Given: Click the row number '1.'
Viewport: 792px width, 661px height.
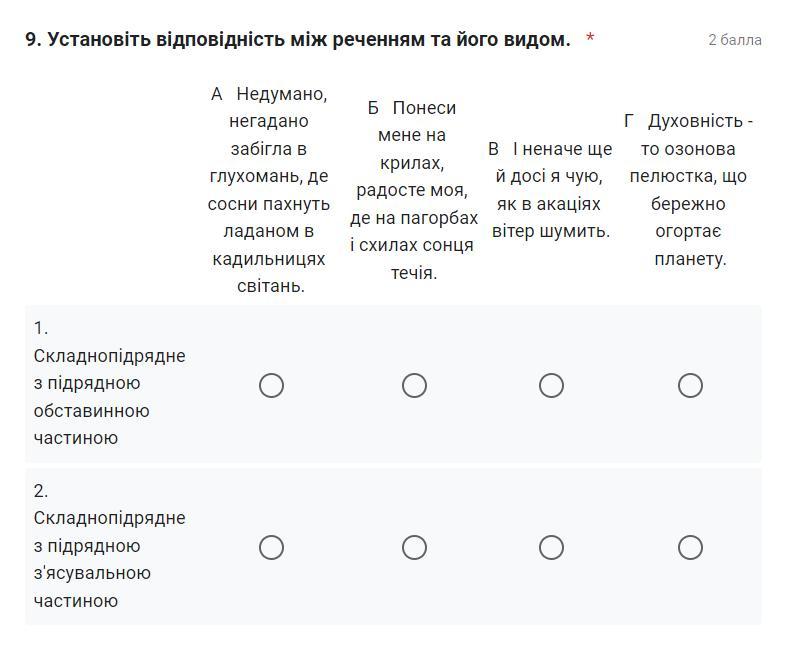Looking at the screenshot, I should [x=41, y=328].
